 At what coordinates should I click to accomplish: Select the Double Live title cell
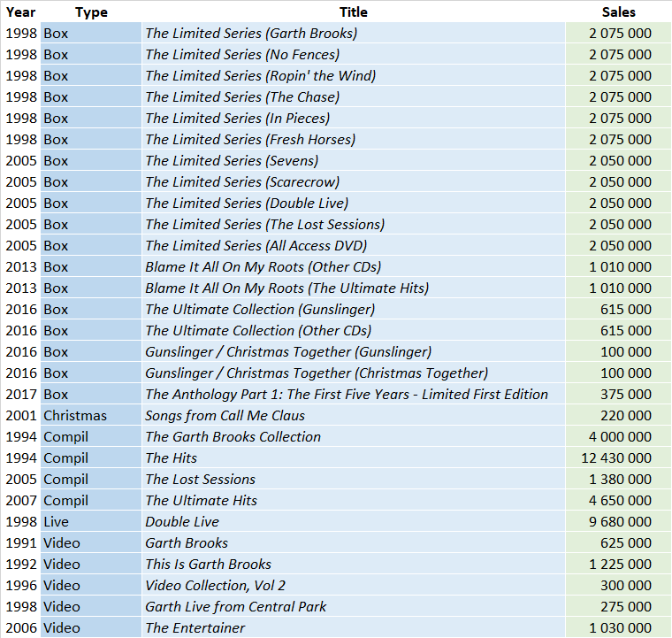click(353, 522)
